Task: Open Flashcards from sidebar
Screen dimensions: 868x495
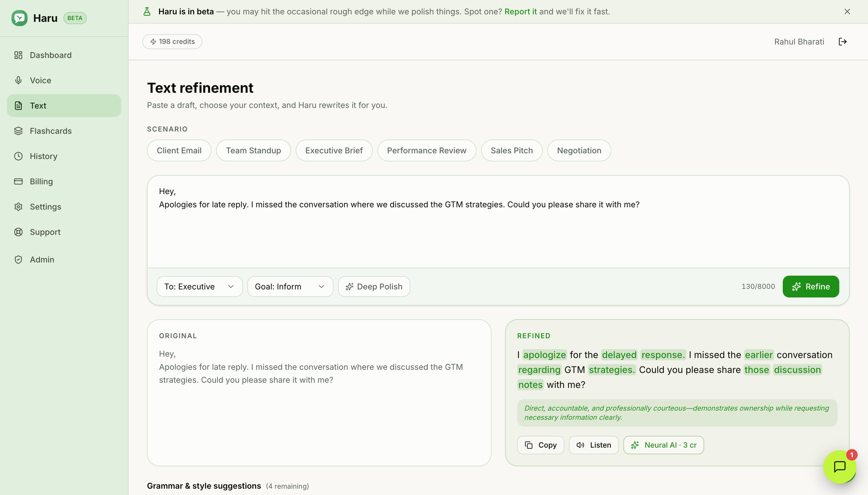Action: [64, 131]
